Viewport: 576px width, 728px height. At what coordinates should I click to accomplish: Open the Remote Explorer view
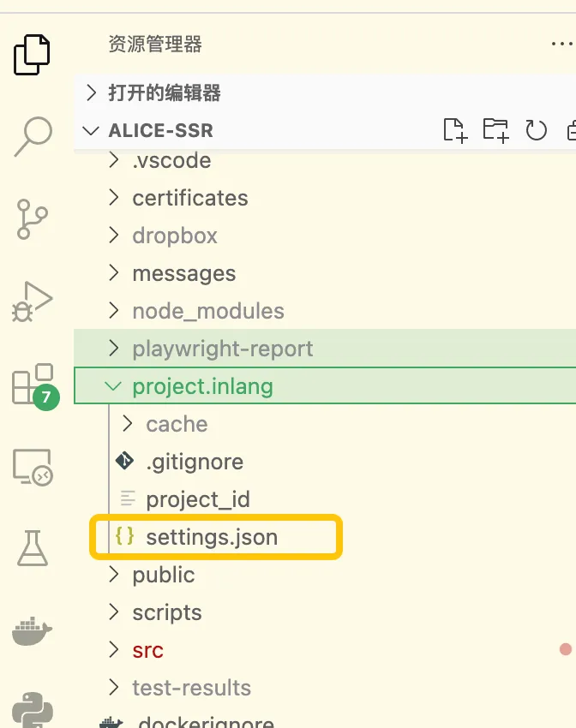coord(33,467)
